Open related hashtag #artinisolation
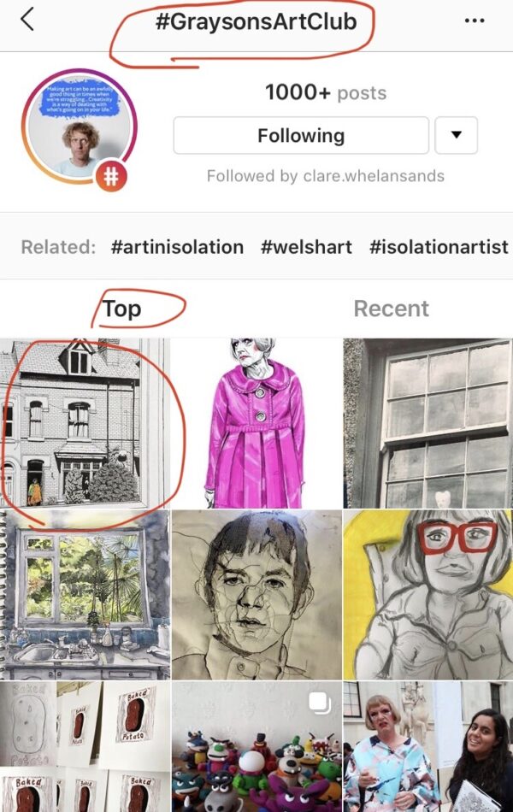The height and width of the screenshot is (812, 513). [177, 247]
